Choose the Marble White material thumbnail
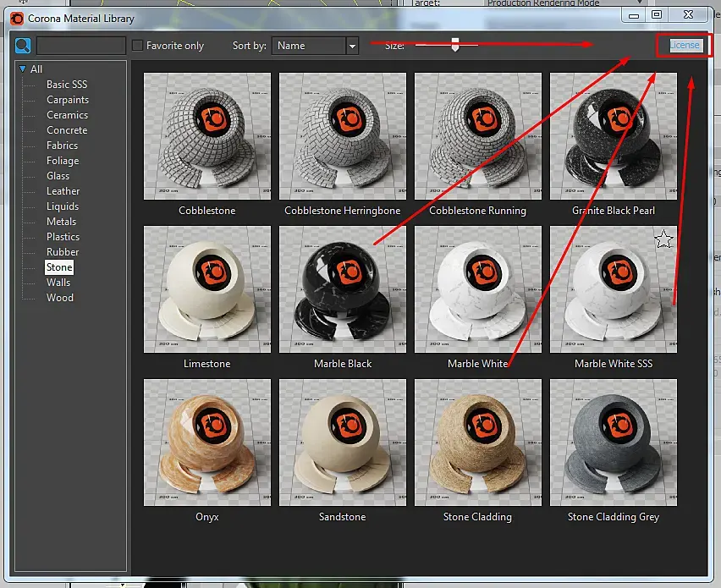721x588 pixels. (478, 289)
